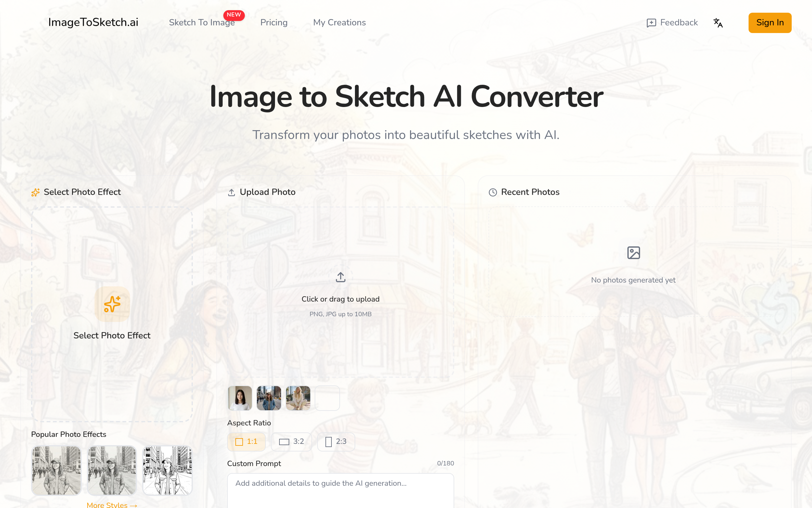Choose the sample photo of the crouching blonde woman
This screenshot has width=812, height=508.
(298, 398)
